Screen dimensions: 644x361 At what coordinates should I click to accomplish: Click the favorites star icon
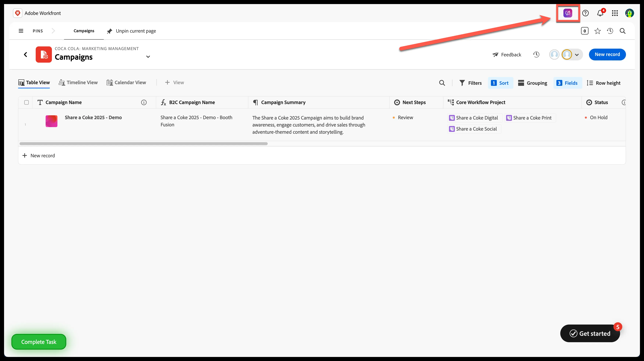(x=597, y=31)
